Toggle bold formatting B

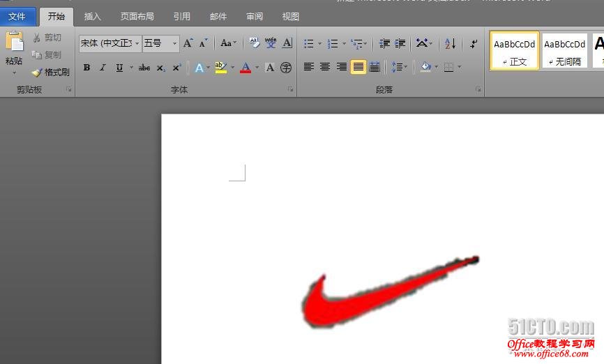[86, 68]
